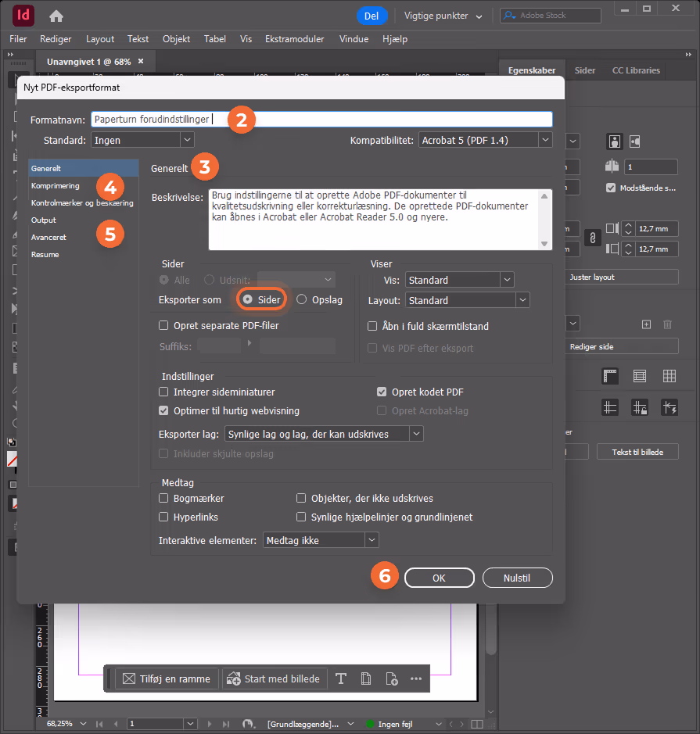Click the Type tool icon in floating toolbar
Viewport: 700px width, 734px height.
pyautogui.click(x=341, y=679)
